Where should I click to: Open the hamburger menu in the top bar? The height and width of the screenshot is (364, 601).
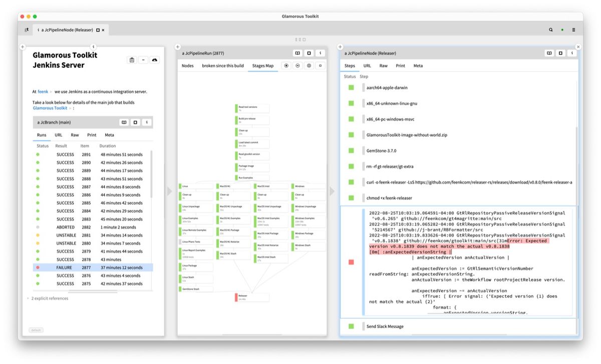point(574,30)
